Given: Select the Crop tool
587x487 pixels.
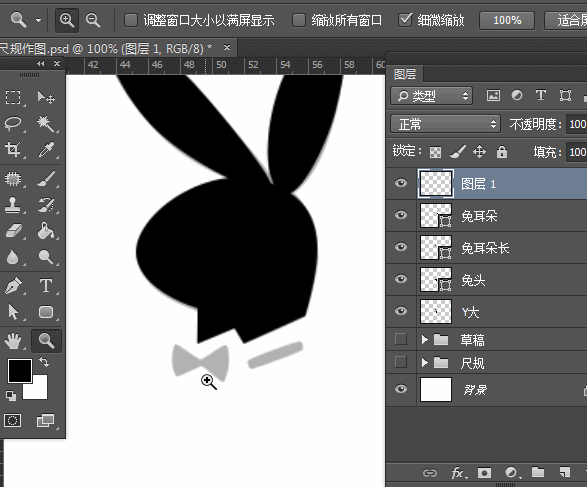Looking at the screenshot, I should [x=13, y=149].
